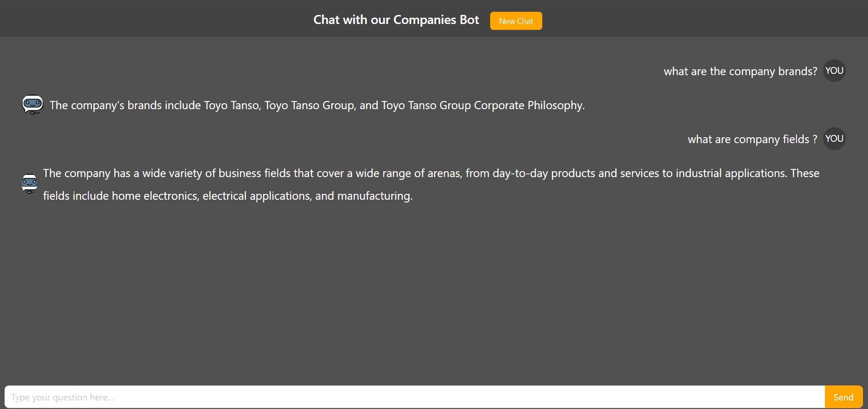Click the bot reply mentioning Toyo Tanso Group

pos(317,105)
